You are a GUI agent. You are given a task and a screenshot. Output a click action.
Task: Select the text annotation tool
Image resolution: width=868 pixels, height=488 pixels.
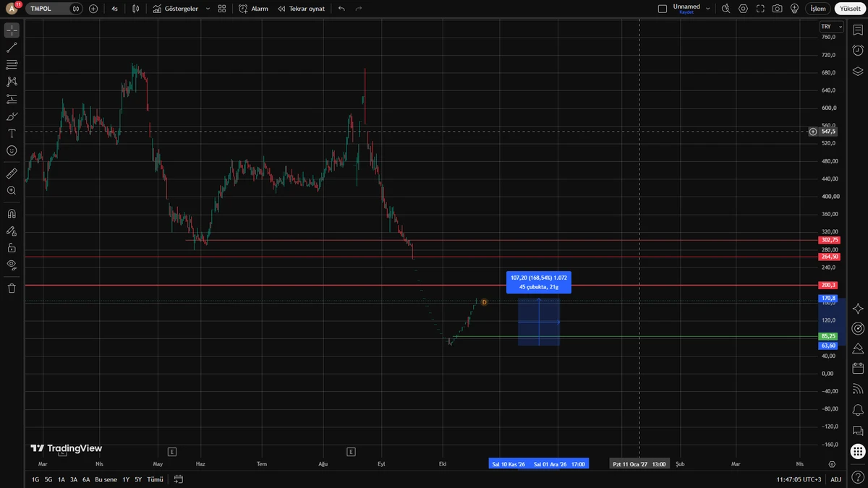point(12,134)
